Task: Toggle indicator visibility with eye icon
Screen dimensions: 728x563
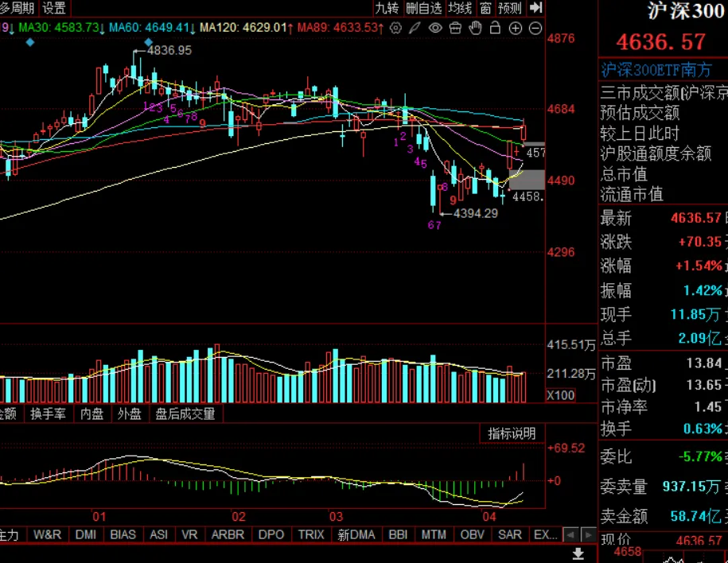Action: 435,29
